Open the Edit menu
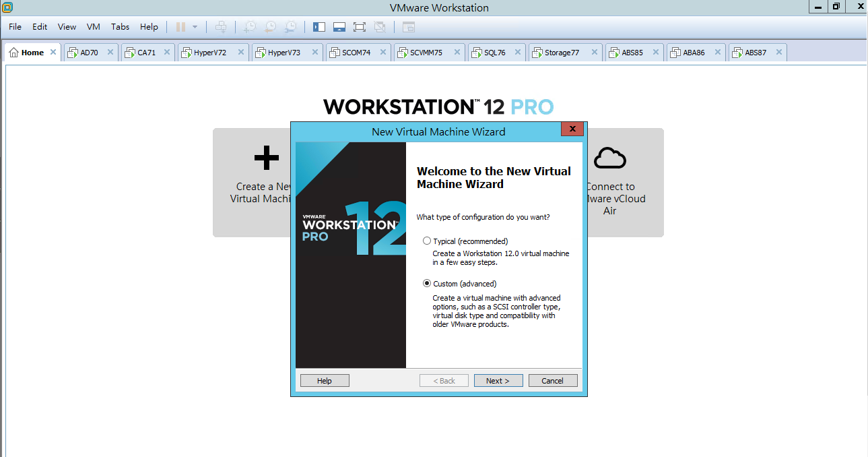 click(x=40, y=27)
